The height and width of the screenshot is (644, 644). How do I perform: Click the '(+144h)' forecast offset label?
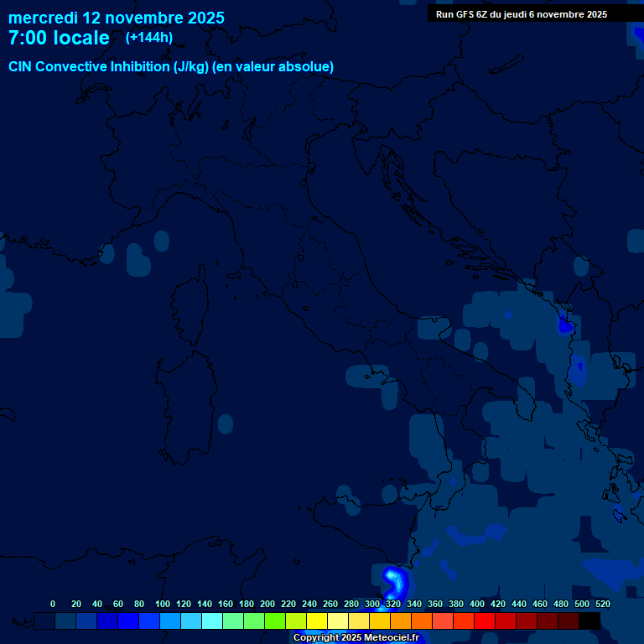[149, 38]
